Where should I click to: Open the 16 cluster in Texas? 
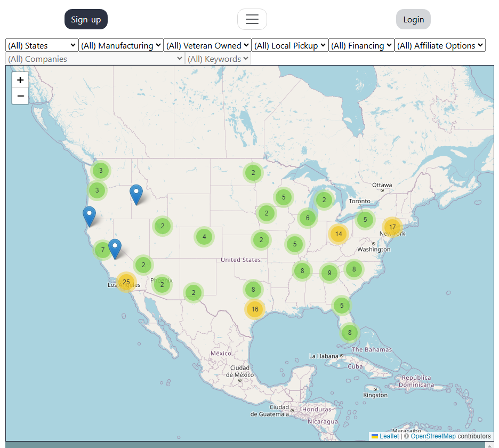(x=255, y=309)
